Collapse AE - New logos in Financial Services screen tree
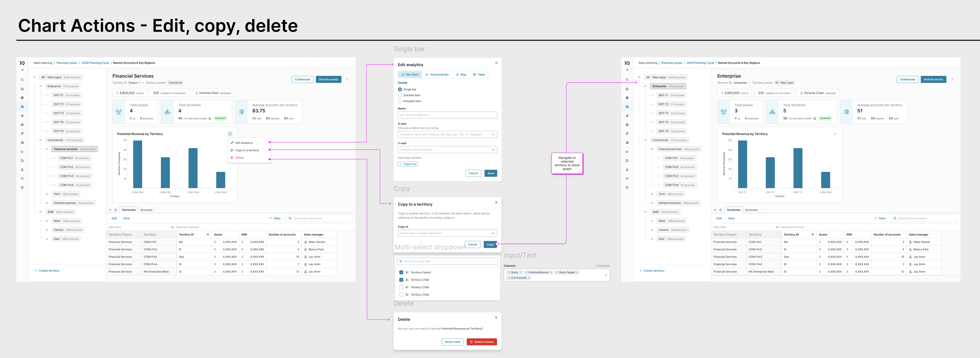Viewport: 980px width, 358px height. [x=34, y=77]
